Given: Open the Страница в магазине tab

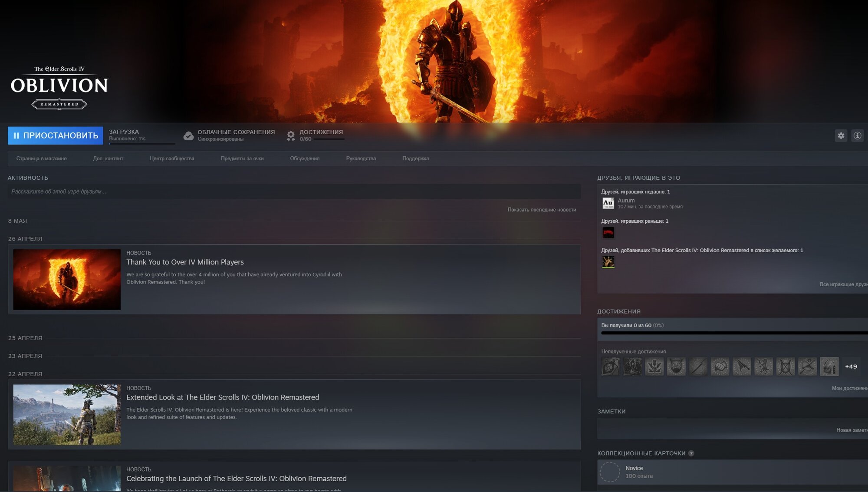Looking at the screenshot, I should [41, 158].
